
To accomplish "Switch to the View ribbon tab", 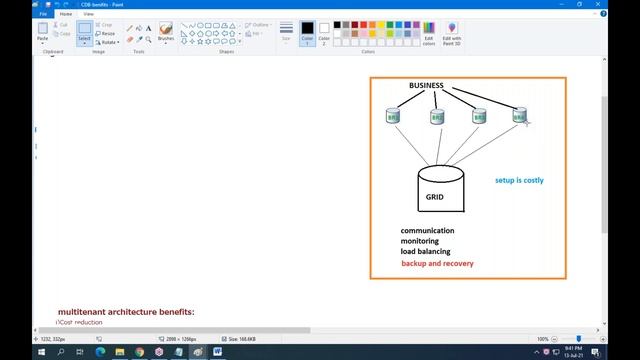I will (88, 14).
